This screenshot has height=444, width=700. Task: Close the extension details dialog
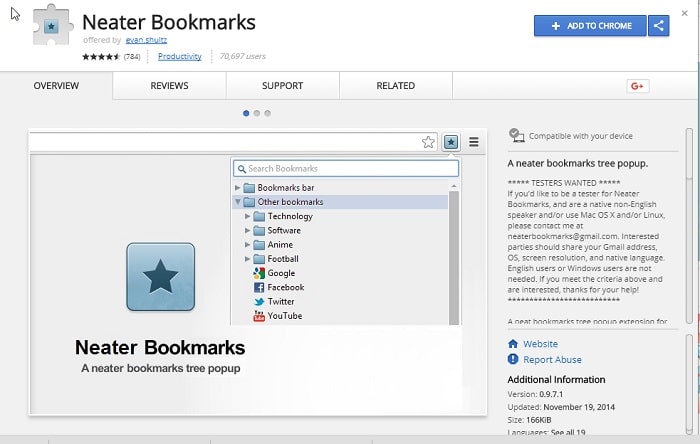coord(684,13)
